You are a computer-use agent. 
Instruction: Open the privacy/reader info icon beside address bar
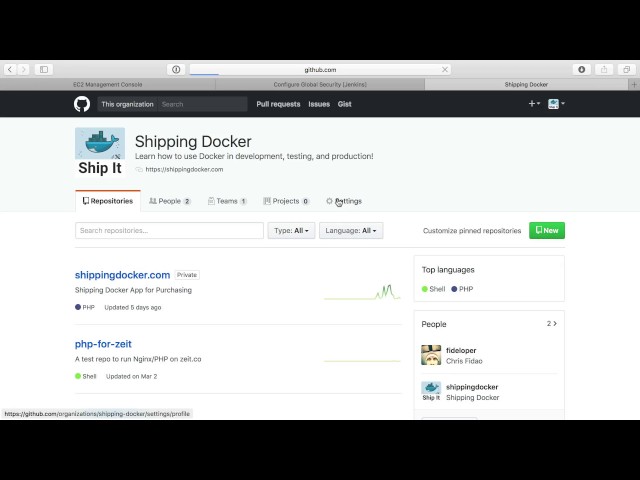[x=176, y=69]
